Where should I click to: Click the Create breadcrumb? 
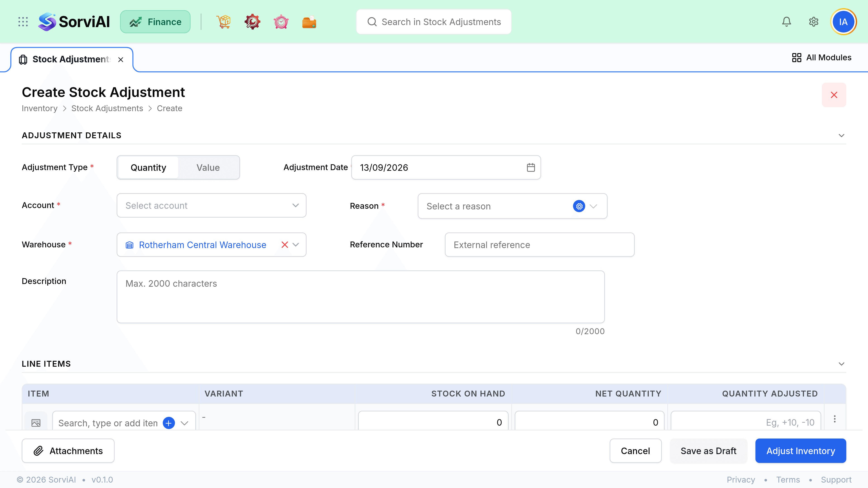pos(170,108)
